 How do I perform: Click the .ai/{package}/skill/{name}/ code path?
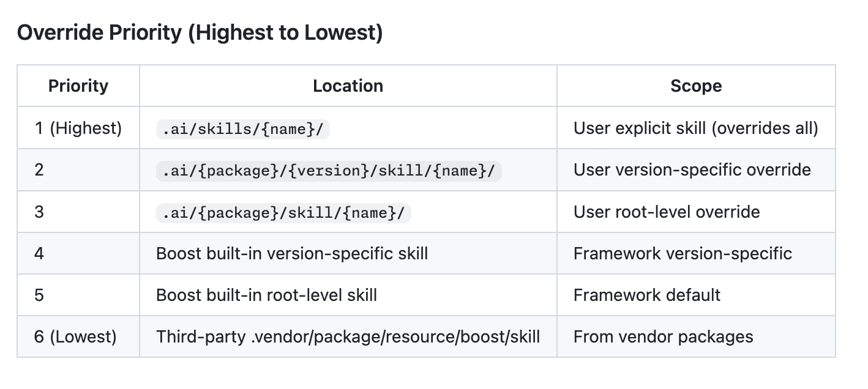[283, 212]
